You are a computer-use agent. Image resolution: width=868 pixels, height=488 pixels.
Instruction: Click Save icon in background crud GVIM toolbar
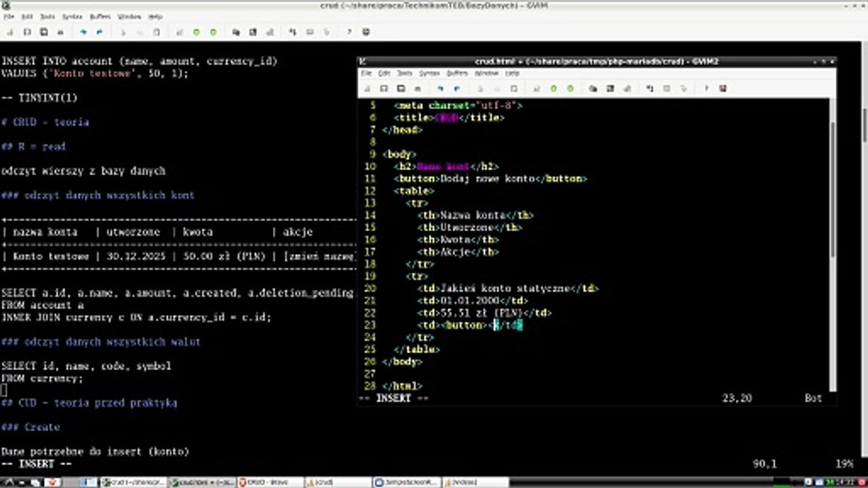pyautogui.click(x=27, y=32)
